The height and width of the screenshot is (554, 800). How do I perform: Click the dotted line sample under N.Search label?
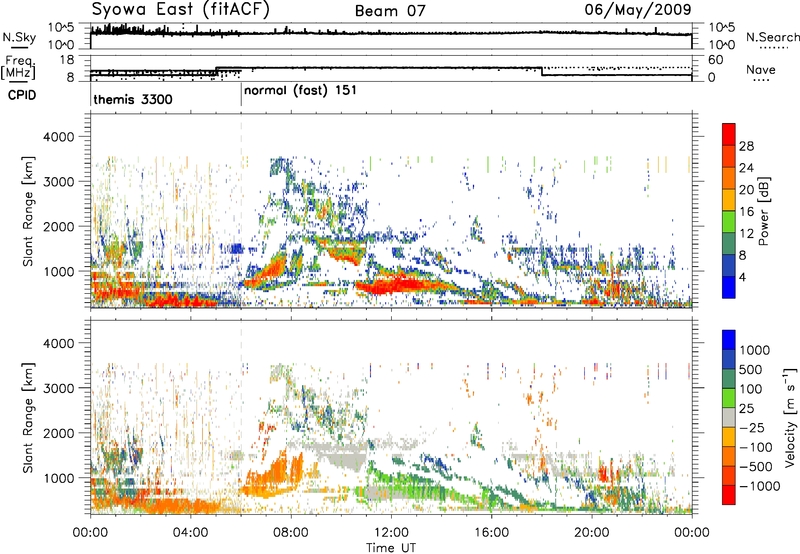coord(773,48)
